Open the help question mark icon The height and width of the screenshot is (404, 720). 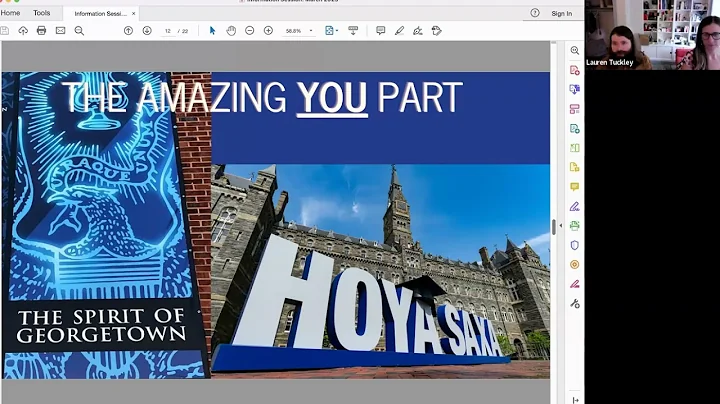[535, 13]
